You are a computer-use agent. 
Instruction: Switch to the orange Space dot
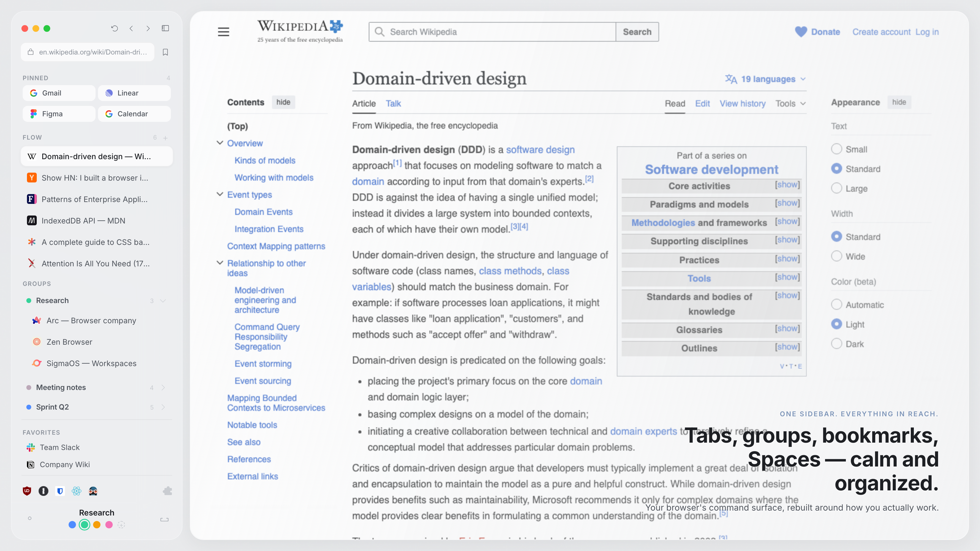(x=97, y=525)
